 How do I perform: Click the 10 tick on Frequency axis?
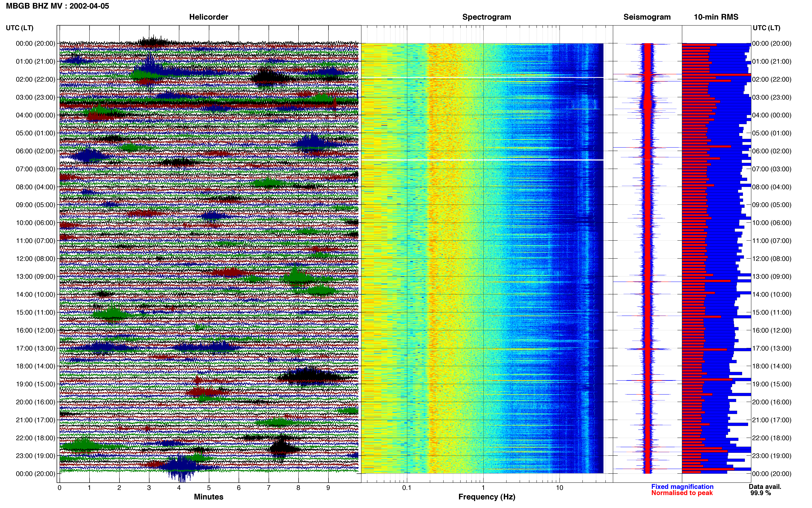click(x=559, y=488)
